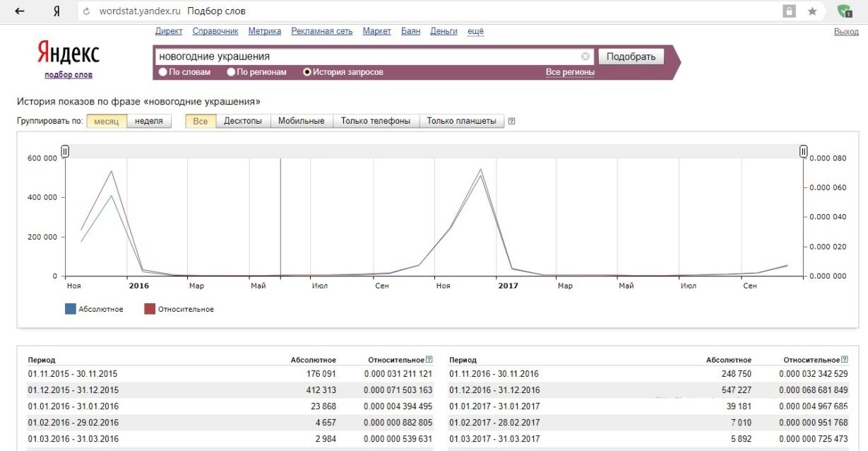The image size is (868, 451).
Task: Expand the ещё services menu
Action: (475, 31)
